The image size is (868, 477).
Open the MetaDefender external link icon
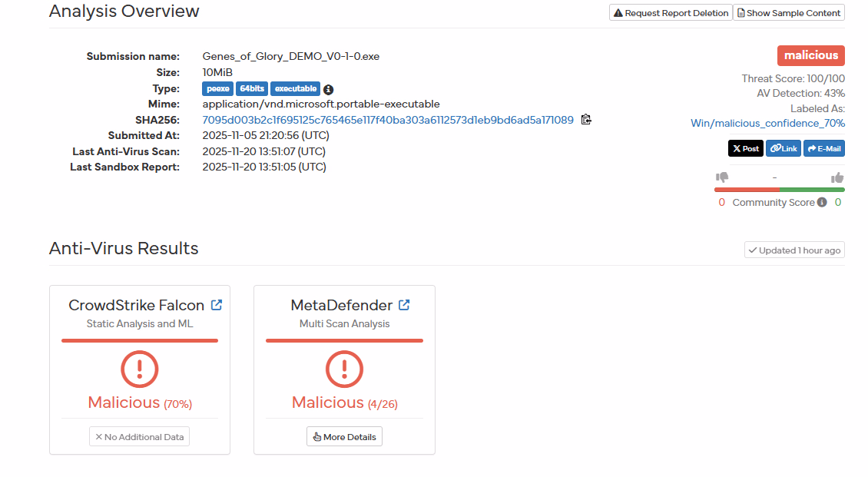coord(404,305)
